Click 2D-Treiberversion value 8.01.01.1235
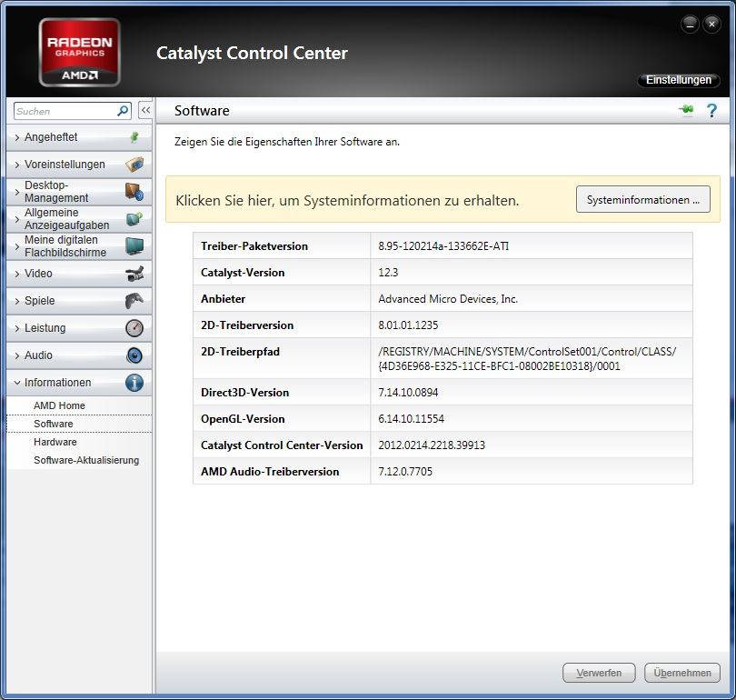The image size is (736, 700). 408,325
